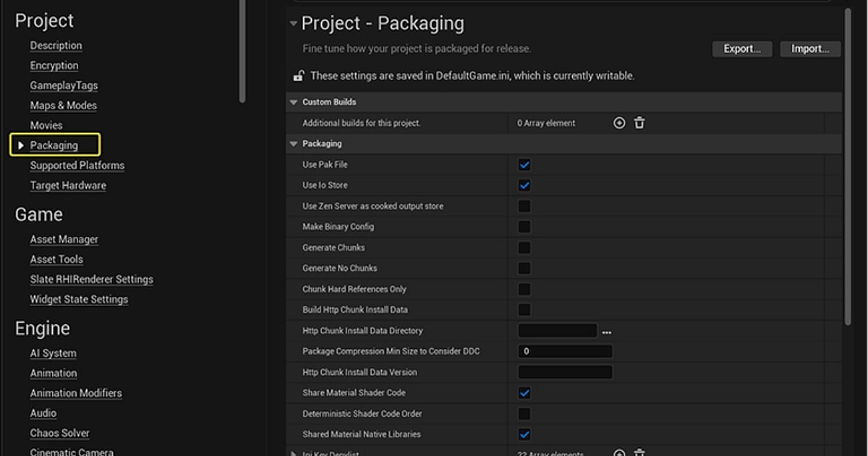Open GameplayTags settings page
Image resolution: width=868 pixels, height=456 pixels.
[x=64, y=85]
